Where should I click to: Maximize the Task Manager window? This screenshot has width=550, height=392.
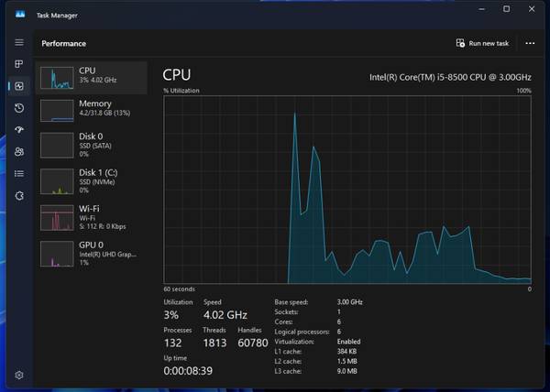(x=507, y=9)
